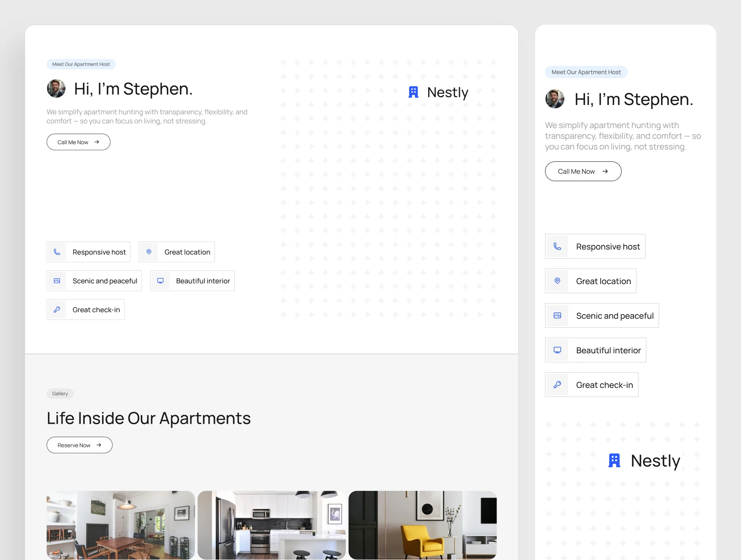Click 'Great check-in' text in desktop view

(96, 310)
